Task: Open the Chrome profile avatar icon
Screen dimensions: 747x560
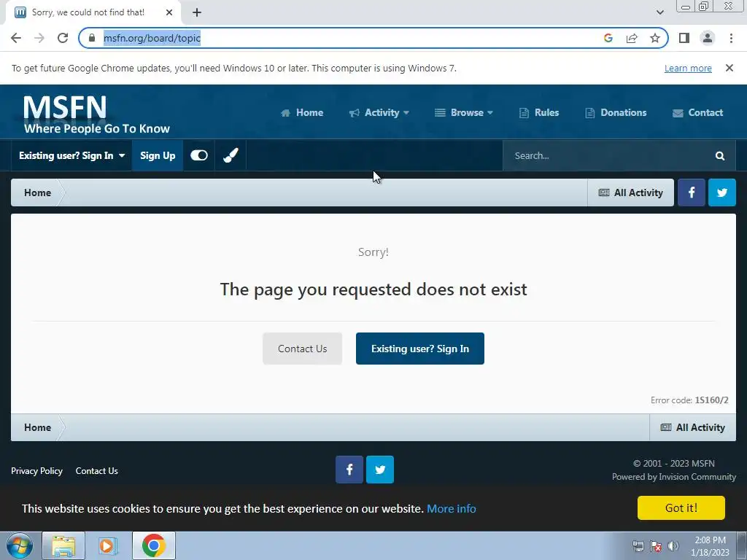Action: [x=708, y=38]
